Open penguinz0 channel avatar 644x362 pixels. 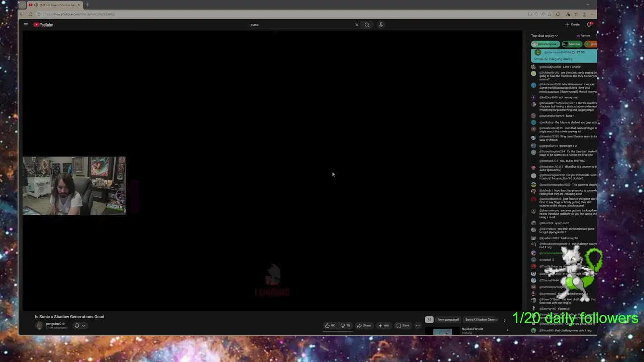(39, 326)
